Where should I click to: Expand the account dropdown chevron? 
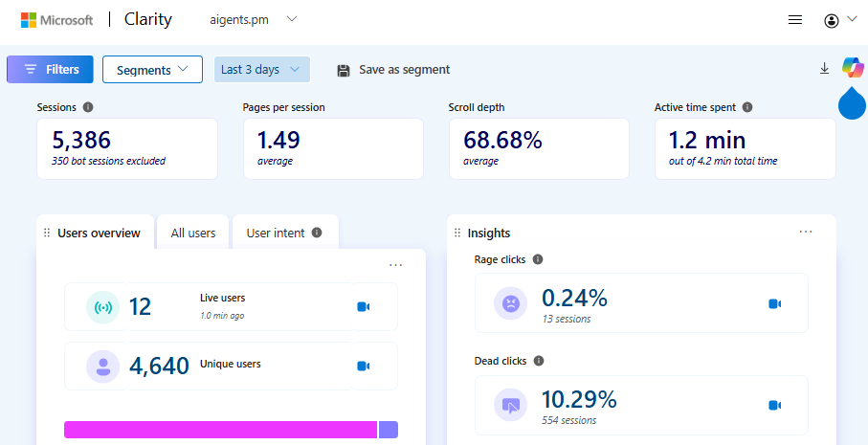[852, 19]
